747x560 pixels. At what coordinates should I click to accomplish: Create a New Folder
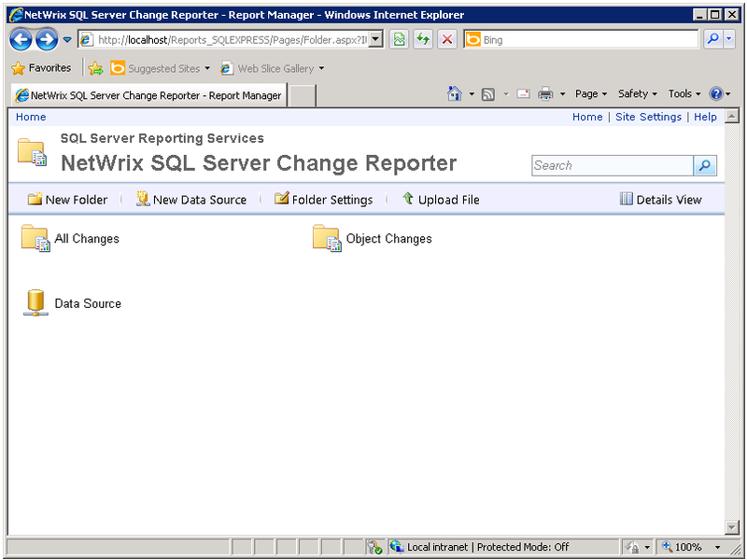pyautogui.click(x=67, y=200)
